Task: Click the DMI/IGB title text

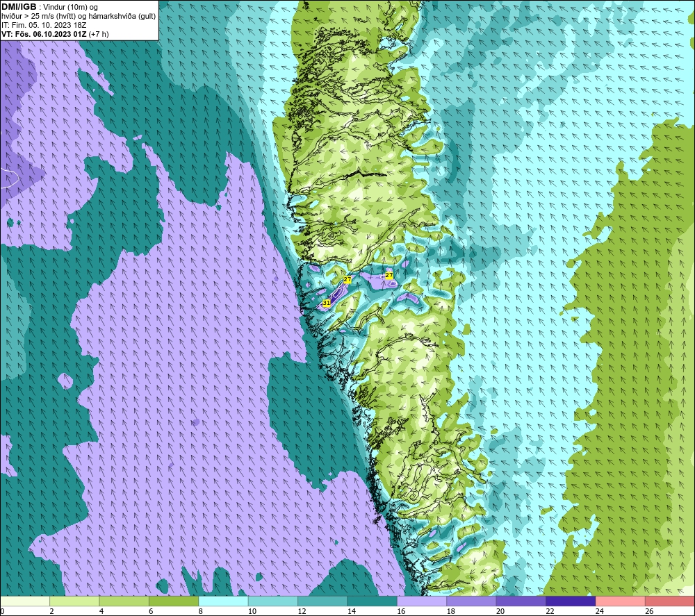Action: [x=19, y=7]
